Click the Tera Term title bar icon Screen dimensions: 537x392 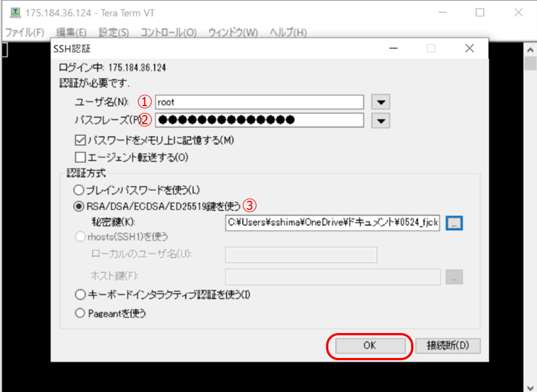click(x=15, y=12)
